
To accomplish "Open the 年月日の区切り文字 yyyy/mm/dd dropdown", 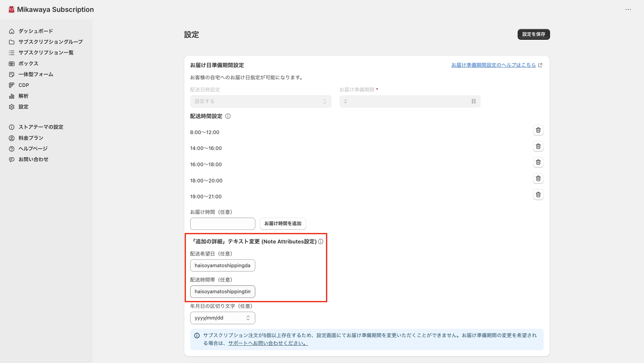I will pos(223,318).
